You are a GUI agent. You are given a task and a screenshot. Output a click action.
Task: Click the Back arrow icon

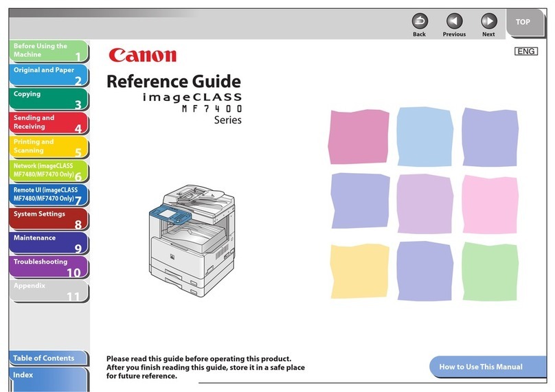click(x=420, y=21)
